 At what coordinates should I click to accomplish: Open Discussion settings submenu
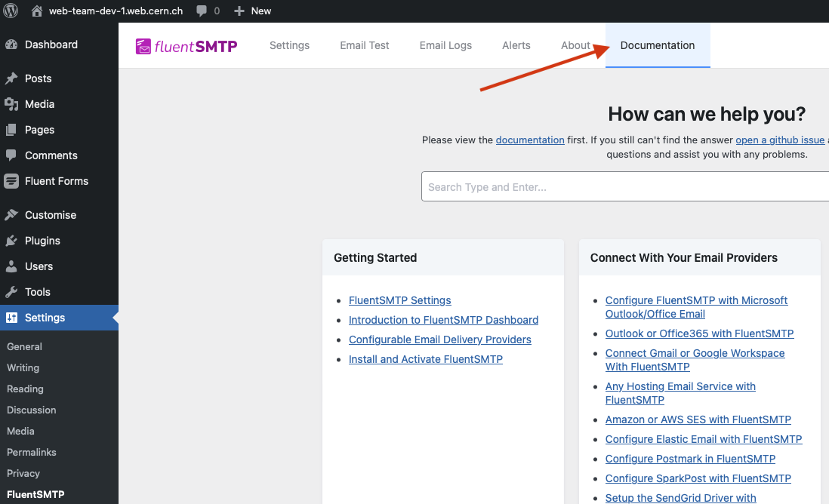[31, 410]
